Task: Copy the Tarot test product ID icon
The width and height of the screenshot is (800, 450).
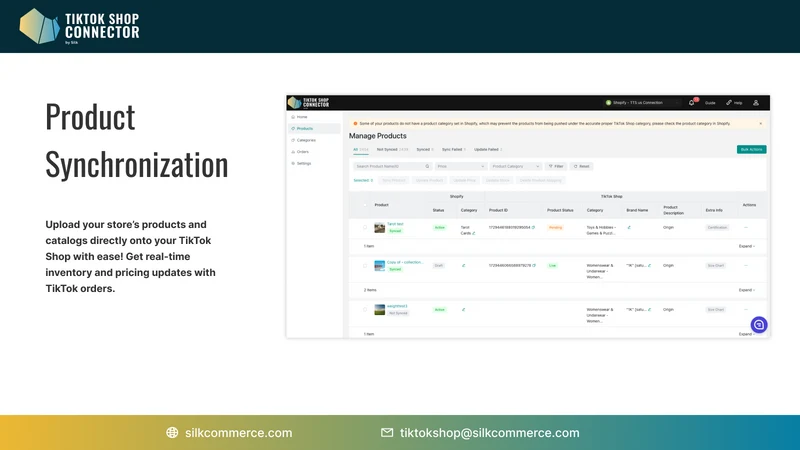Action: (534, 228)
